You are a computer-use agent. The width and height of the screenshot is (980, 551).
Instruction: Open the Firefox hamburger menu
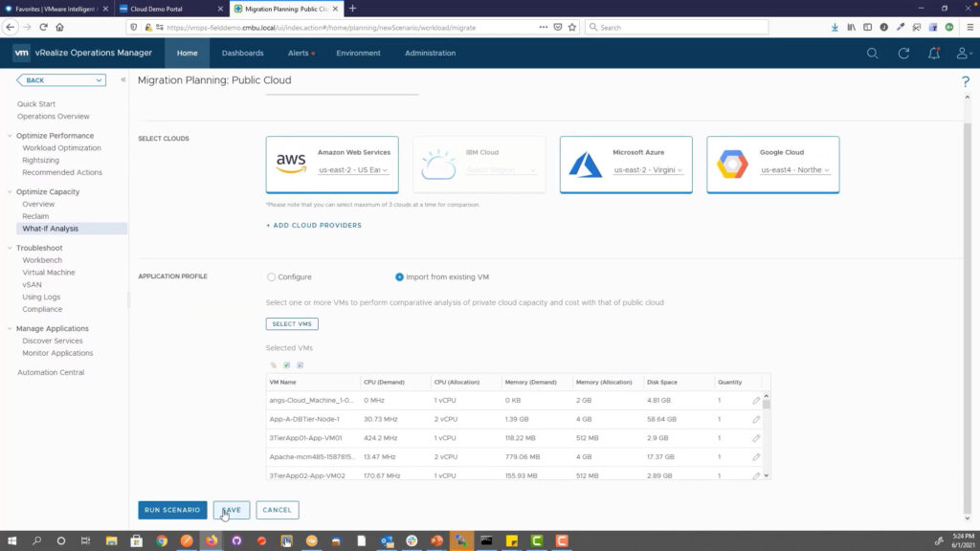(x=970, y=28)
